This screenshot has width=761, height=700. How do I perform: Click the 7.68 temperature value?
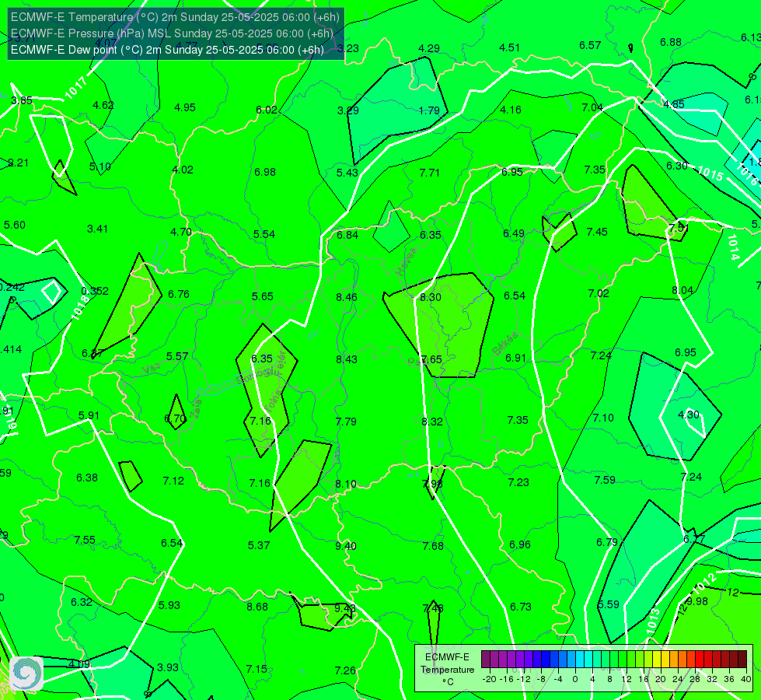click(433, 547)
